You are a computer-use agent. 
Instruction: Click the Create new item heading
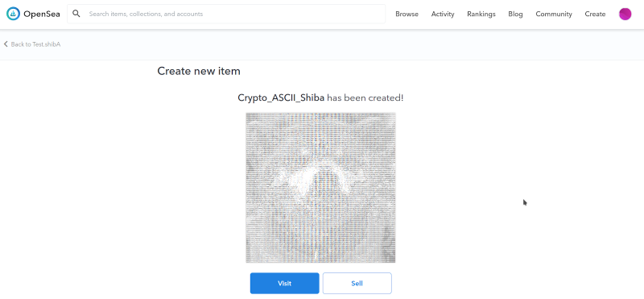click(x=199, y=71)
